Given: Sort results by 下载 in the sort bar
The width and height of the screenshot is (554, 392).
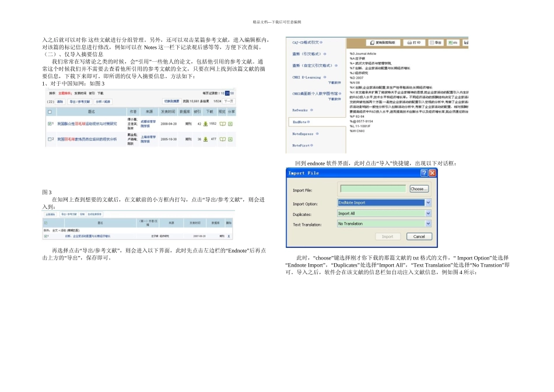Looking at the screenshot, I should tap(101, 93).
